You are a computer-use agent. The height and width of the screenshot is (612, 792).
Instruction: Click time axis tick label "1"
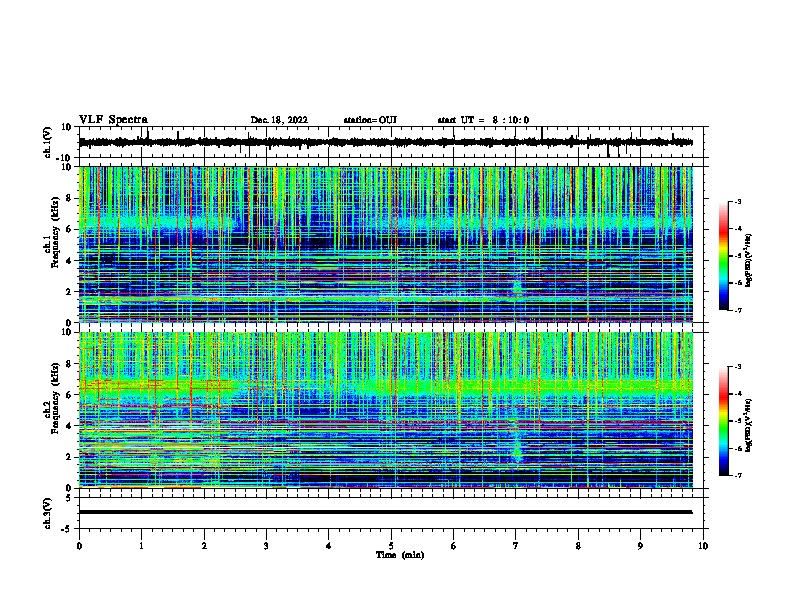141,546
